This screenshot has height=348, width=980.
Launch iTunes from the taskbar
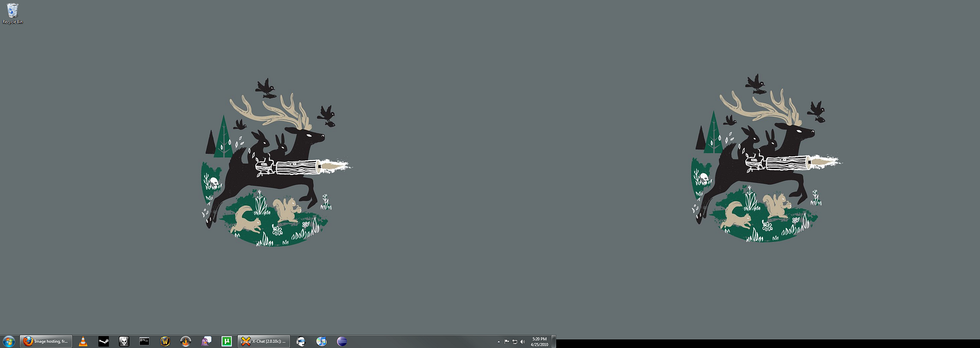coord(322,341)
